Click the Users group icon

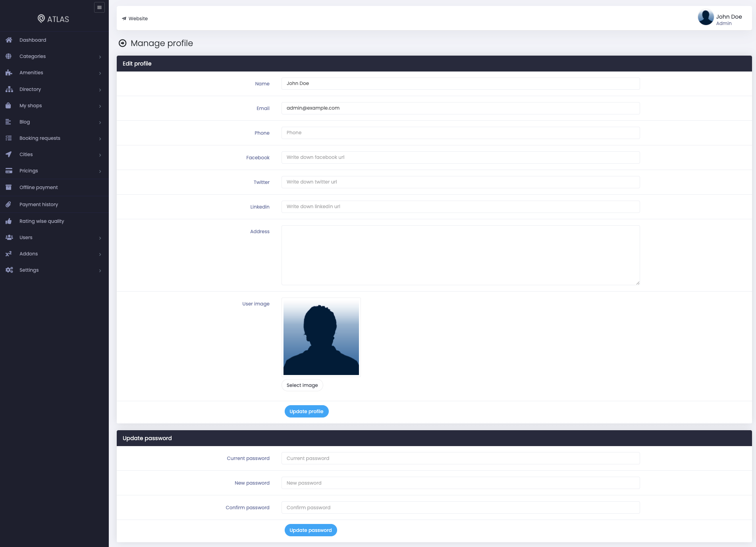pyautogui.click(x=9, y=238)
